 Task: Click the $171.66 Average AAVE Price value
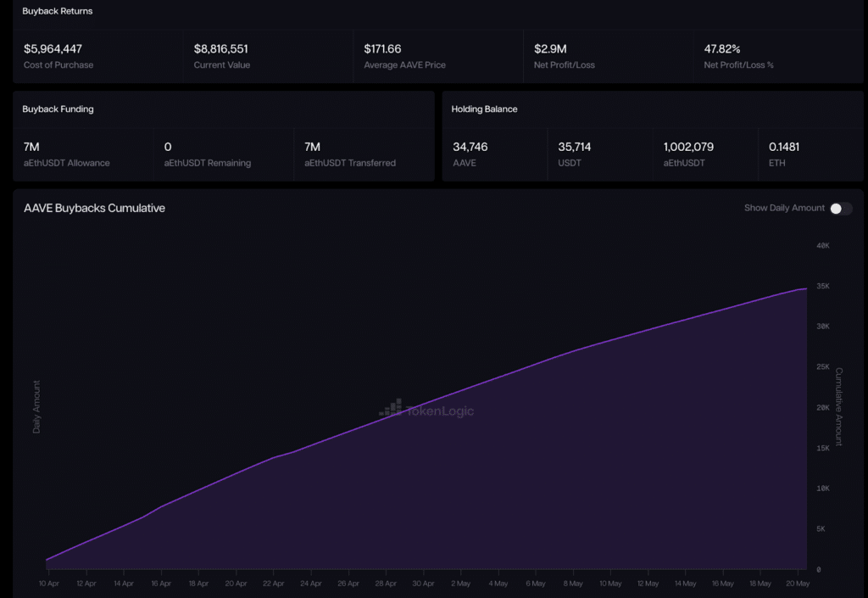click(x=382, y=48)
